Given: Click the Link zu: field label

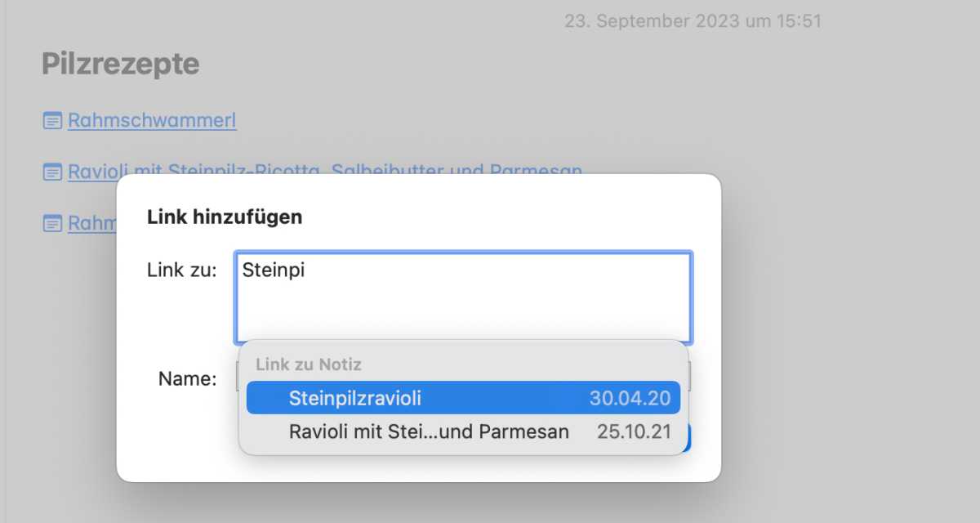Looking at the screenshot, I should [182, 270].
